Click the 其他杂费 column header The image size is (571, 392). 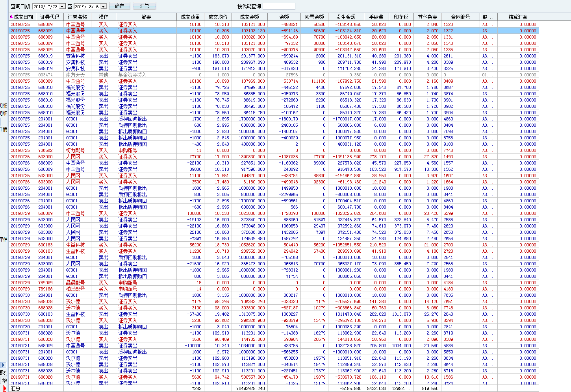pos(427,17)
